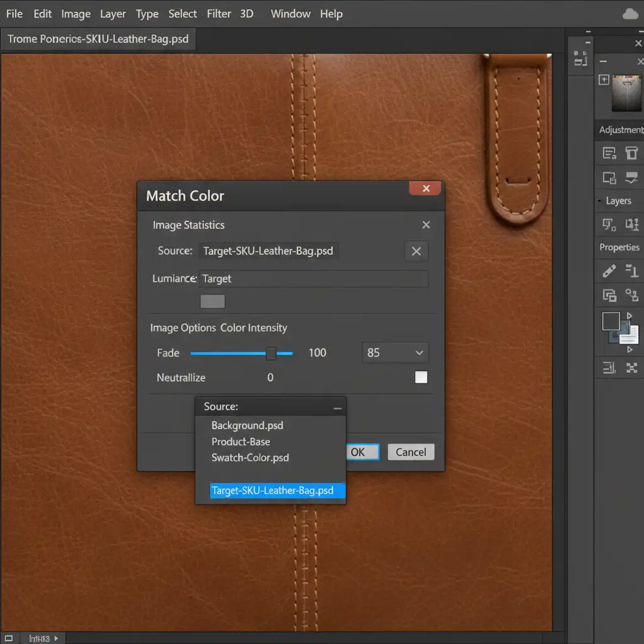Choose Swatch-Color.psd from Source list
Viewport: 644px width, 644px height.
coord(250,458)
